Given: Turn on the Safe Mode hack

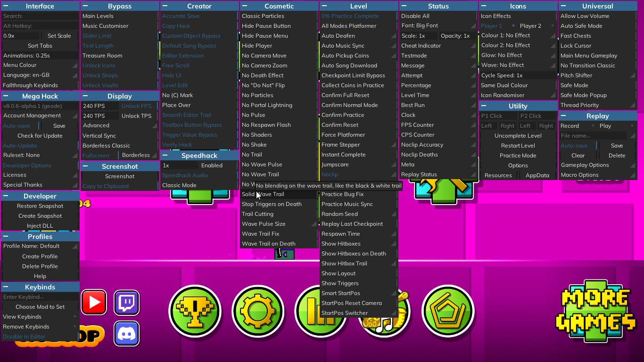Looking at the screenshot, I should tap(574, 85).
